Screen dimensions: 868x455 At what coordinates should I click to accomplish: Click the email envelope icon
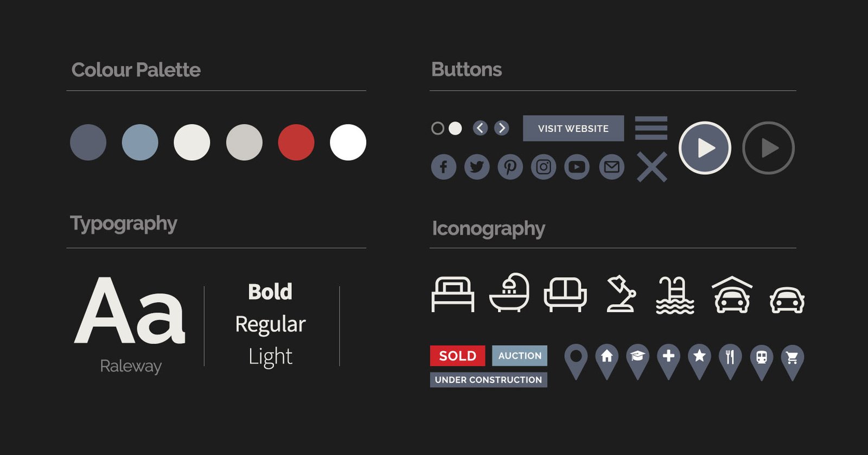pos(611,167)
